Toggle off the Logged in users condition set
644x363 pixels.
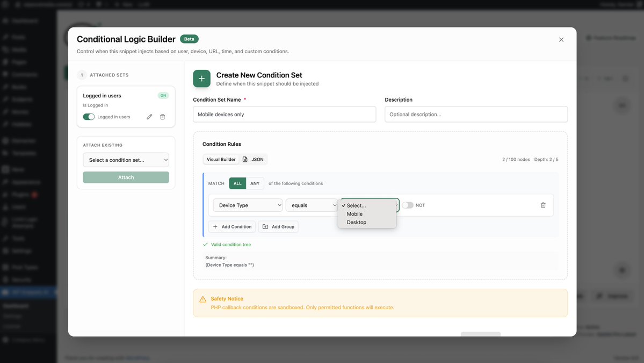tap(89, 116)
